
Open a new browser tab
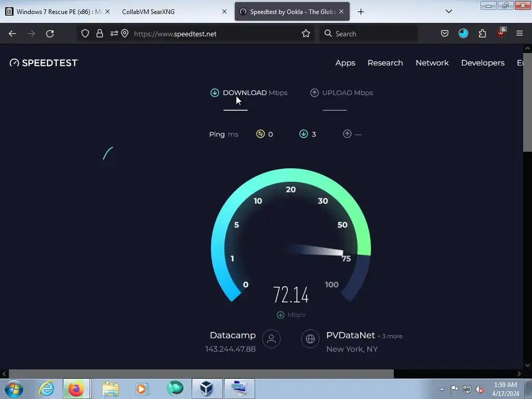click(361, 12)
